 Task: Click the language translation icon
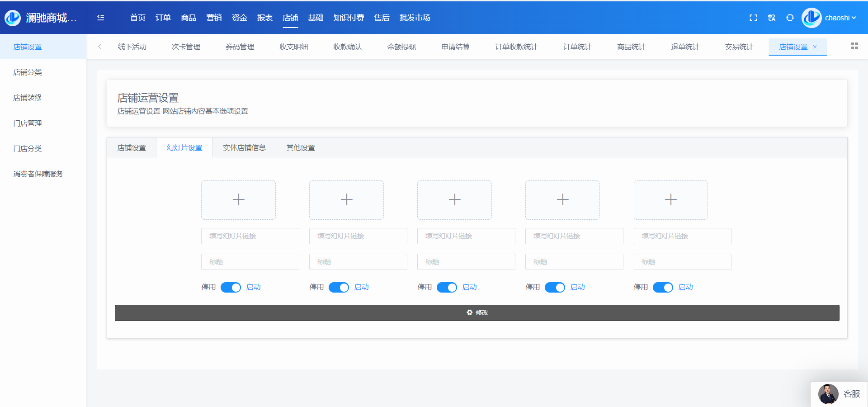pyautogui.click(x=772, y=18)
